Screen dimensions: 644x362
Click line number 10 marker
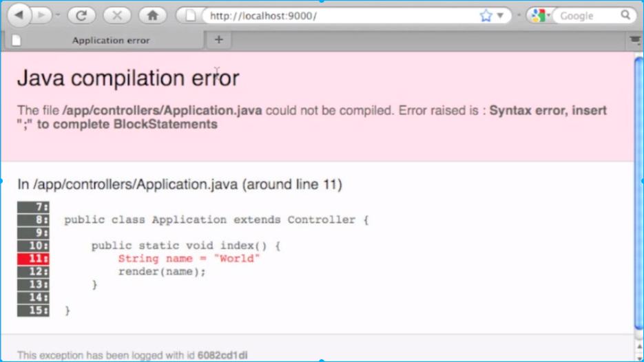(x=33, y=246)
